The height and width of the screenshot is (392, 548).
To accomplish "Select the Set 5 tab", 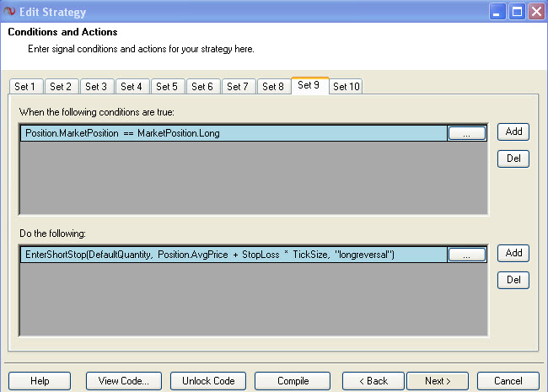I will 167,86.
